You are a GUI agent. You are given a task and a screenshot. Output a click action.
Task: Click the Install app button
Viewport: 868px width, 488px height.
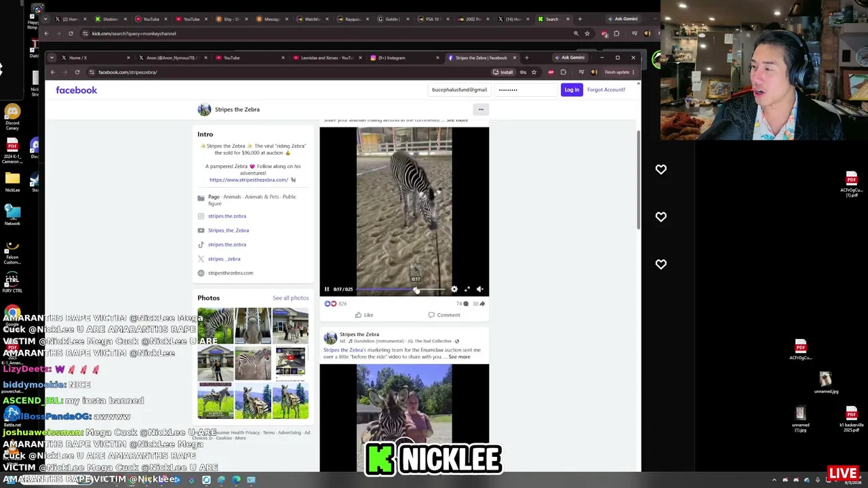pos(503,72)
